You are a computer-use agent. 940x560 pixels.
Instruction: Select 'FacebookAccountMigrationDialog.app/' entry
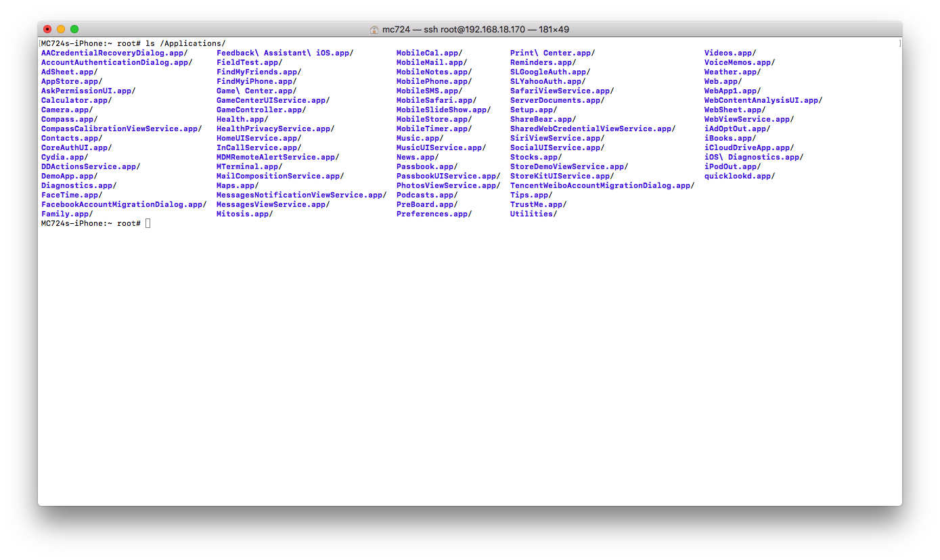pos(124,204)
